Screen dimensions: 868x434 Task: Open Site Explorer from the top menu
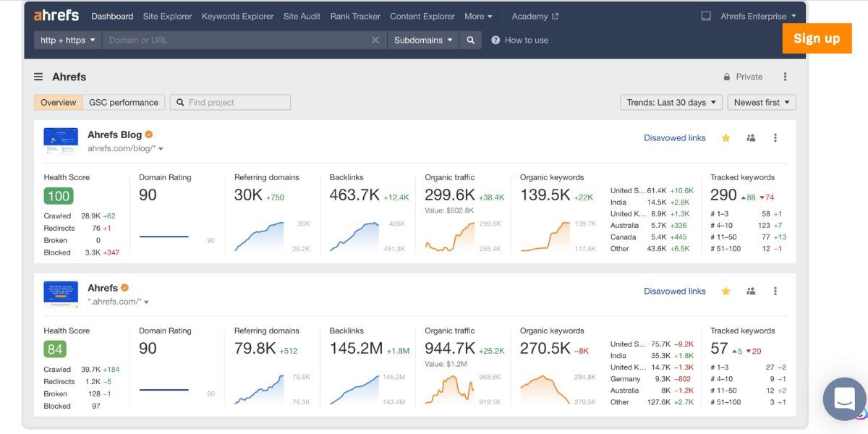tap(167, 16)
